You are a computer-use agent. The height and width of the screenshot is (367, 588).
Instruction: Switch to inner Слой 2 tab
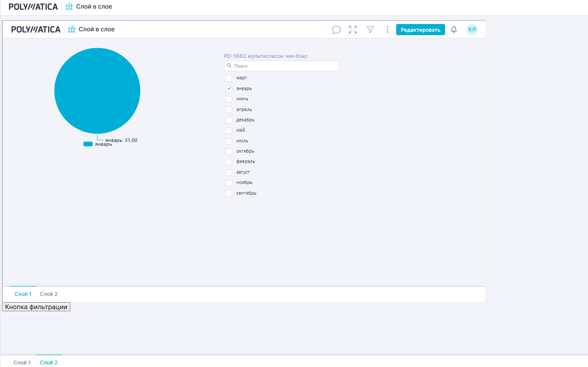click(48, 294)
